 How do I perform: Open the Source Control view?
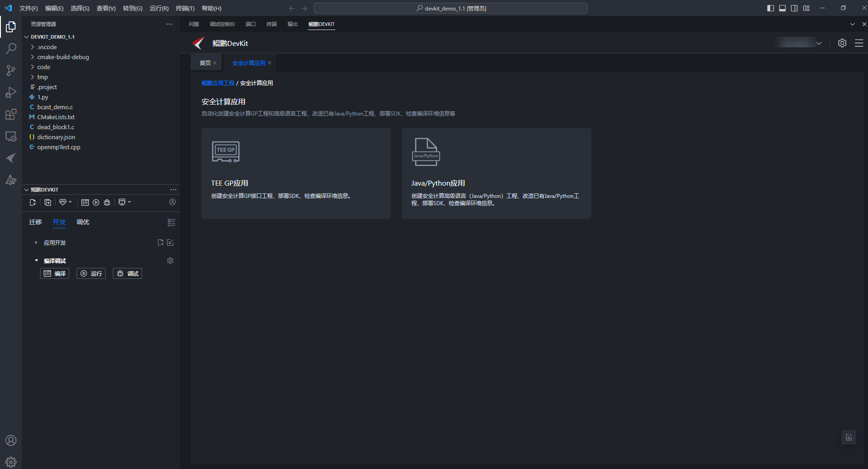[11, 70]
